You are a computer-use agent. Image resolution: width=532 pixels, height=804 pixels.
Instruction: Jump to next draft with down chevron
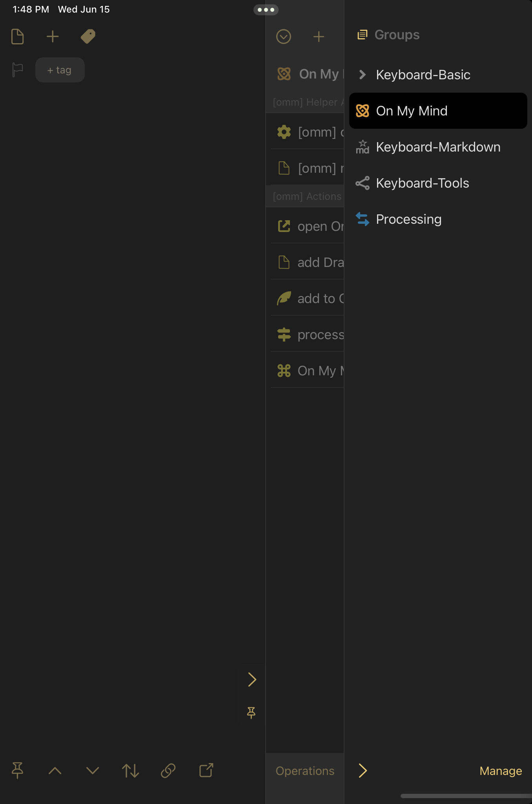pos(93,771)
